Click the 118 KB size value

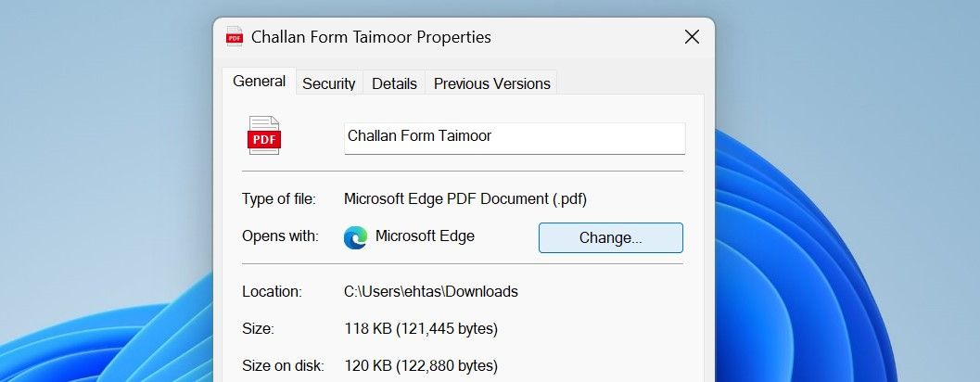tap(420, 328)
